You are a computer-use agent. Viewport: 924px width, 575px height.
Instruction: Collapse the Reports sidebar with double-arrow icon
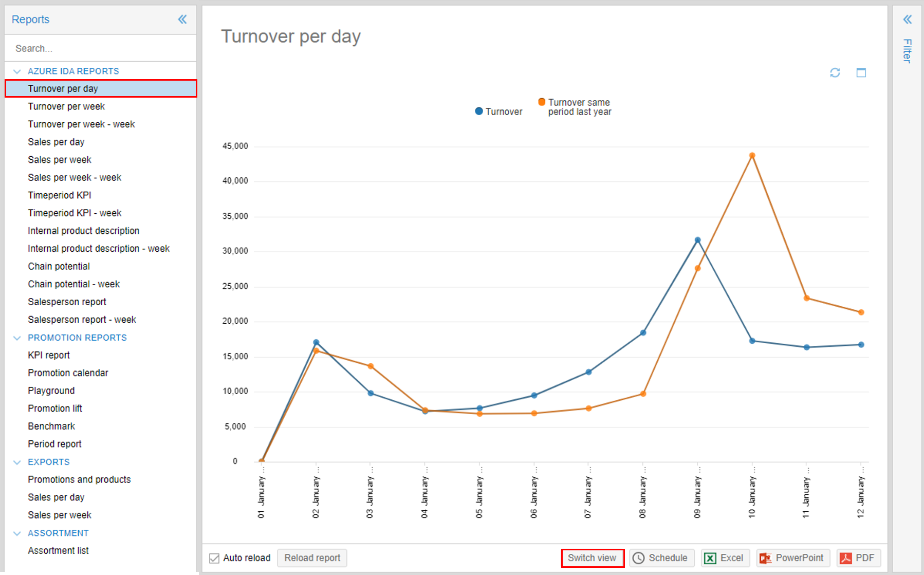[182, 19]
